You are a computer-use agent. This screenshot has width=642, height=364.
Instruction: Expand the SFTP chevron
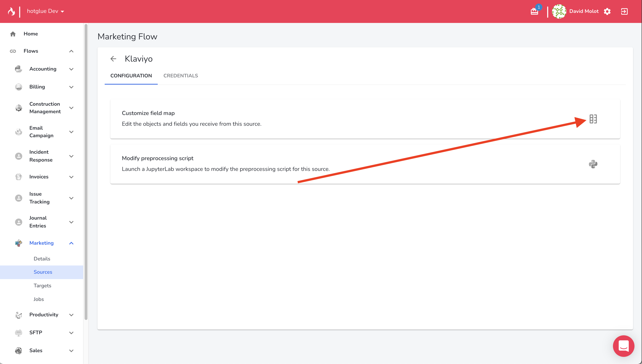[71, 333]
